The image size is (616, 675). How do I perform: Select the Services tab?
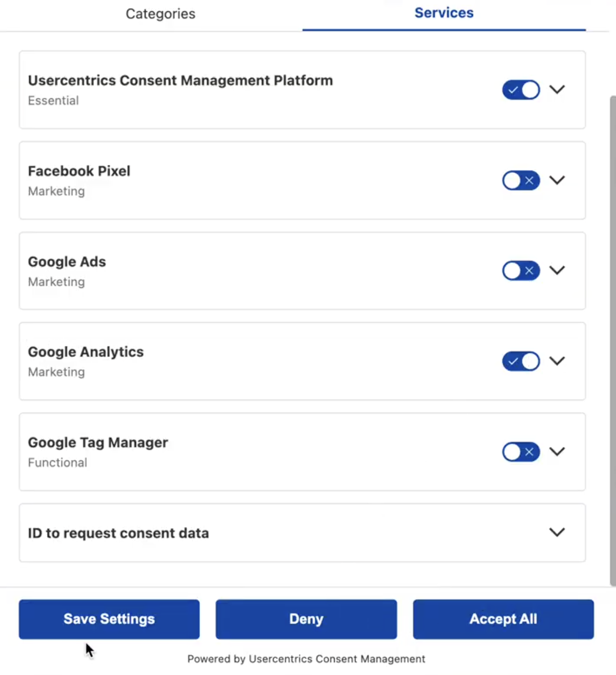tap(444, 13)
